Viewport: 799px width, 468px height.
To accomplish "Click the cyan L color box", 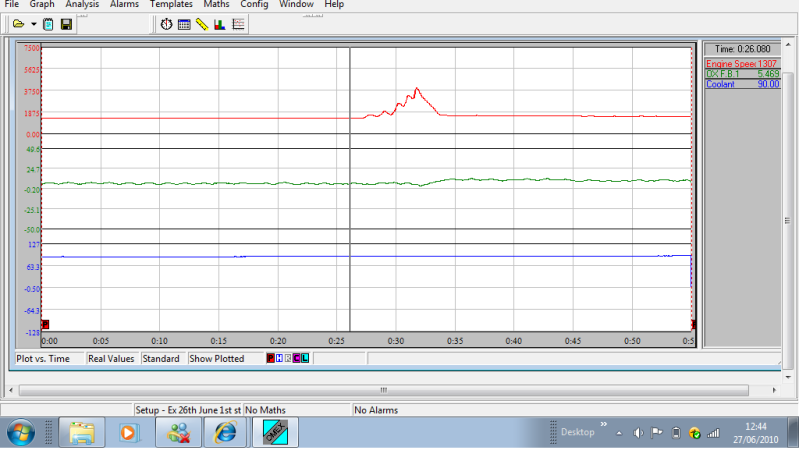I will [x=305, y=358].
